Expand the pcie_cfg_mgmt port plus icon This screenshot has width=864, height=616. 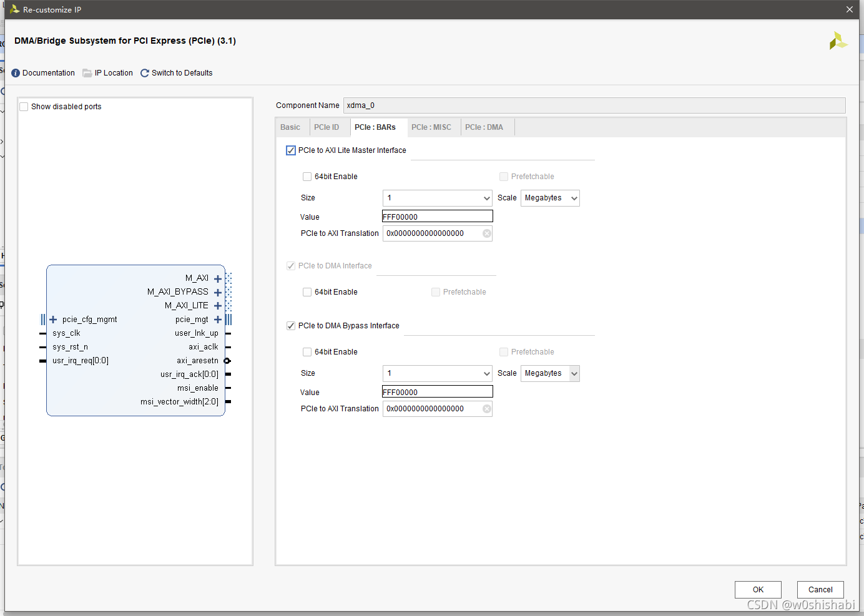point(53,320)
